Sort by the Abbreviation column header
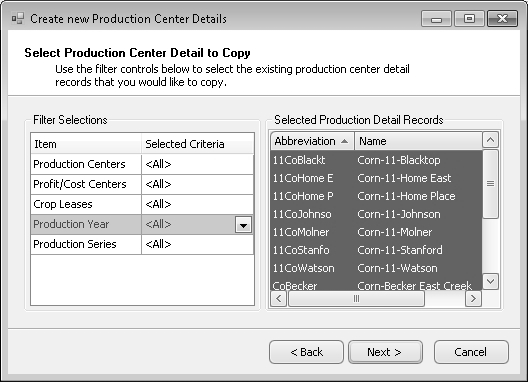528x382 pixels. 312,141
